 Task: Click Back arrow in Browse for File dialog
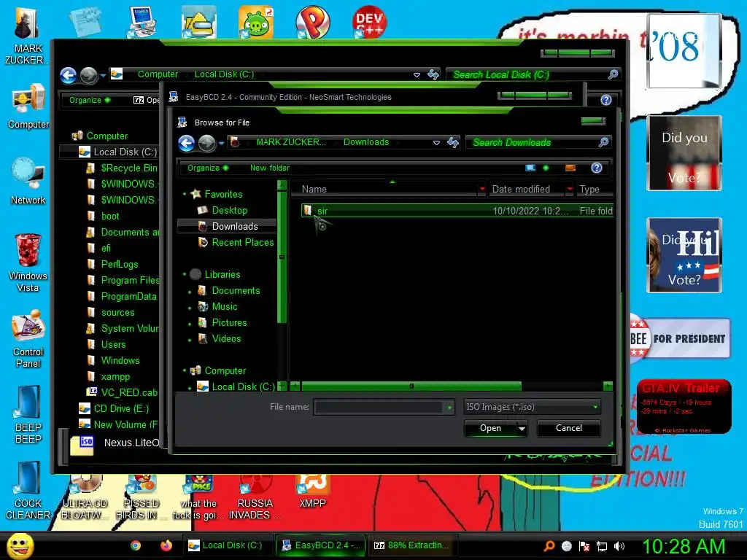point(186,143)
